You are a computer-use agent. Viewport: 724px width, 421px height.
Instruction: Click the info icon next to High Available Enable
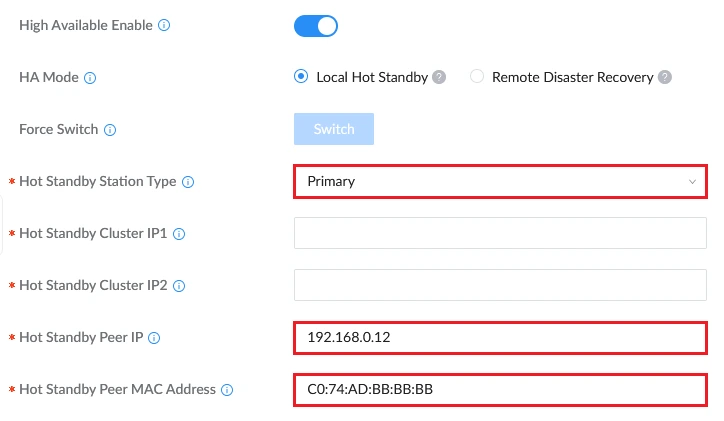tap(164, 25)
